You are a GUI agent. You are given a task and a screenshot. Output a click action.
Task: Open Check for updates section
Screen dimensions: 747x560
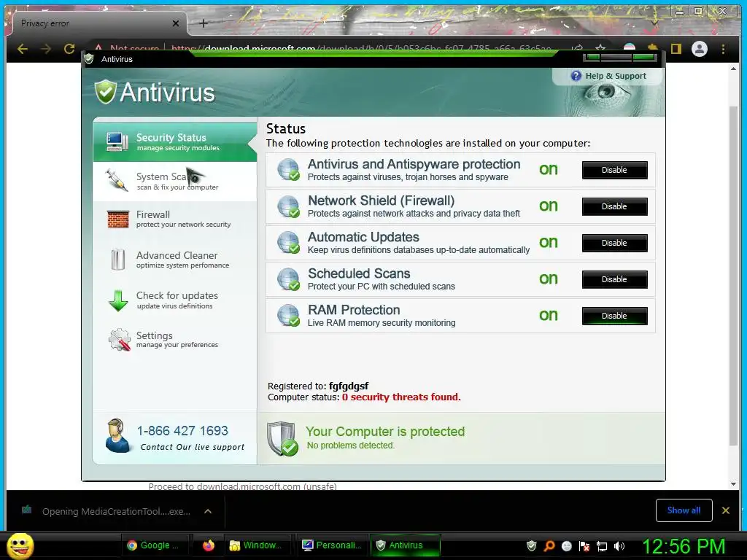tap(175, 300)
